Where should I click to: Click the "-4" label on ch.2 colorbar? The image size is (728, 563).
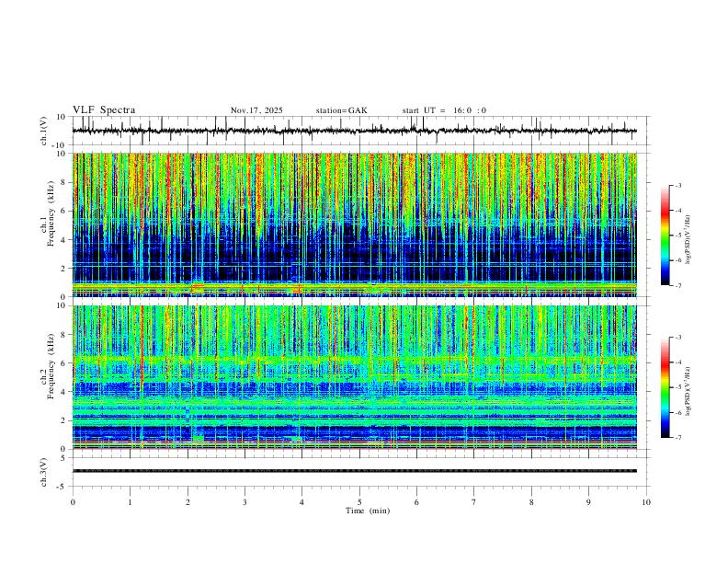click(x=677, y=362)
